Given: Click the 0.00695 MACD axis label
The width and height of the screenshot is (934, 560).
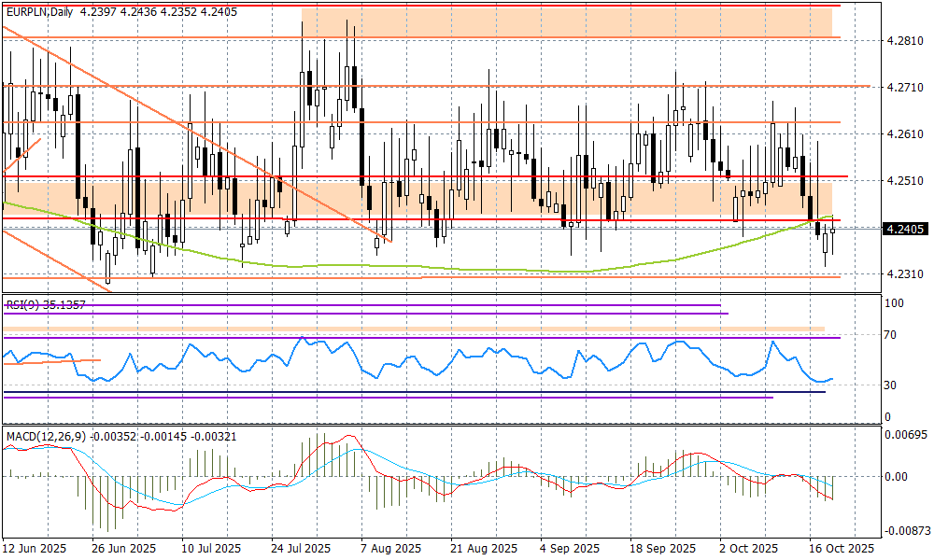Looking at the screenshot, I should point(904,437).
